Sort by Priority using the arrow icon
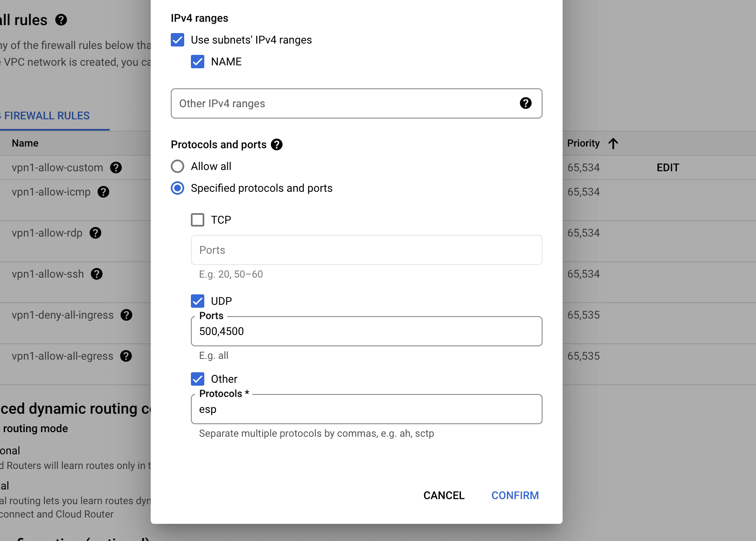 [x=613, y=144]
